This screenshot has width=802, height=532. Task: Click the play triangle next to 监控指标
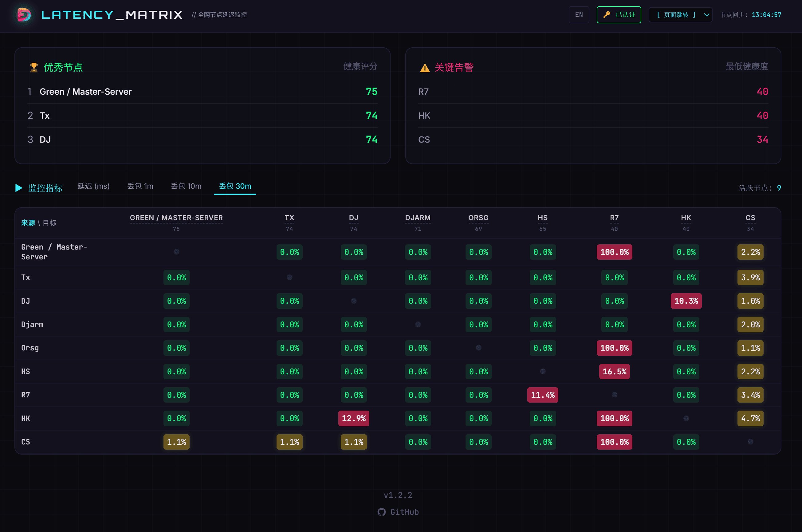[19, 187]
